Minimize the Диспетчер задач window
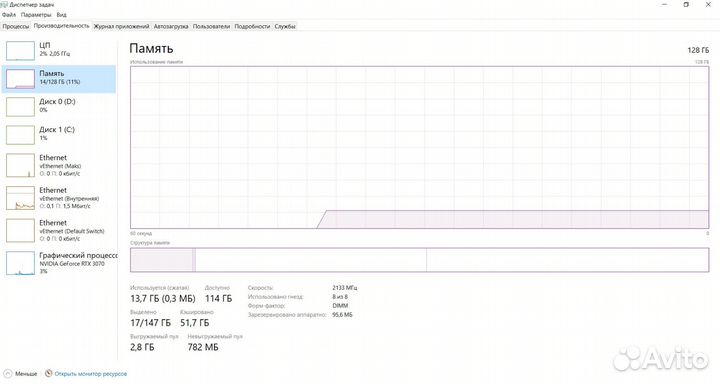Viewport: 720px width, 384px height. pos(664,5)
